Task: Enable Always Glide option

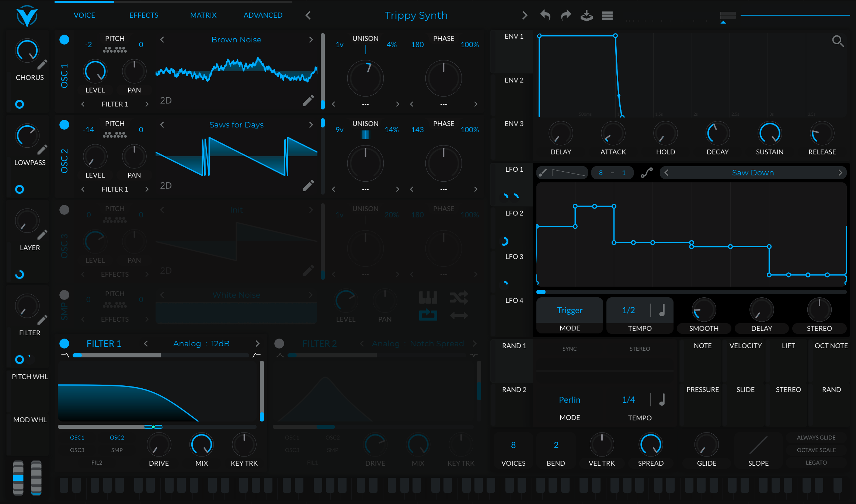Action: (816, 438)
